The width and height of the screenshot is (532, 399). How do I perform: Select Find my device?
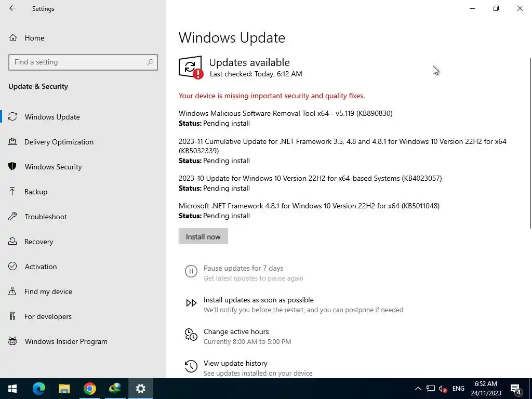click(83, 291)
